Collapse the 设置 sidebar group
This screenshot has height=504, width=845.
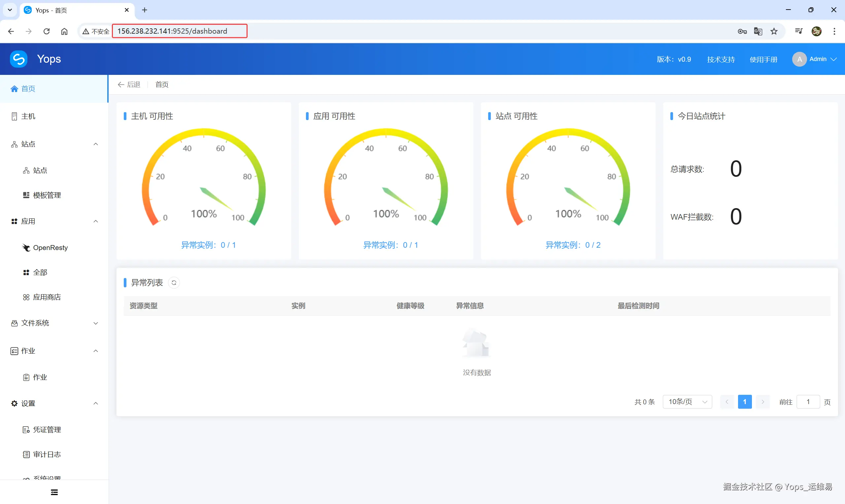95,403
